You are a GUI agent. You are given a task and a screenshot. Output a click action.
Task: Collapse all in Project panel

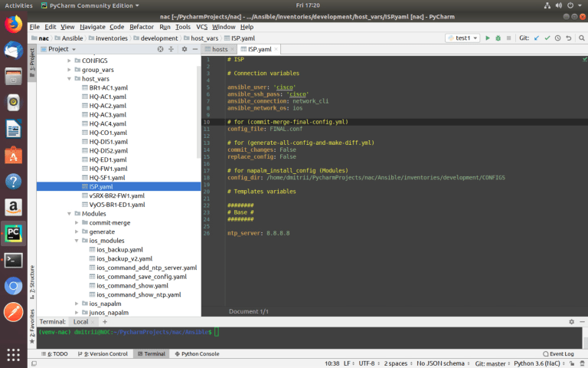coord(171,49)
